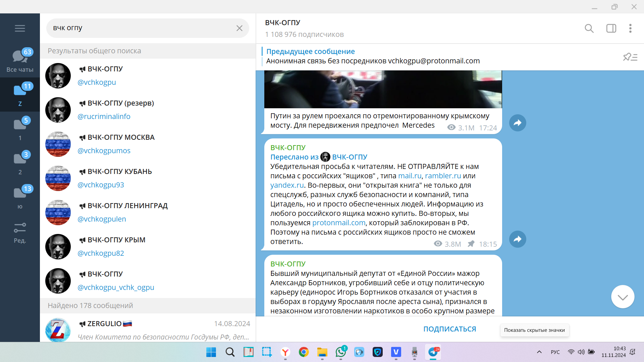
Task: Open the three-dot chat options menu
Action: pos(630,28)
